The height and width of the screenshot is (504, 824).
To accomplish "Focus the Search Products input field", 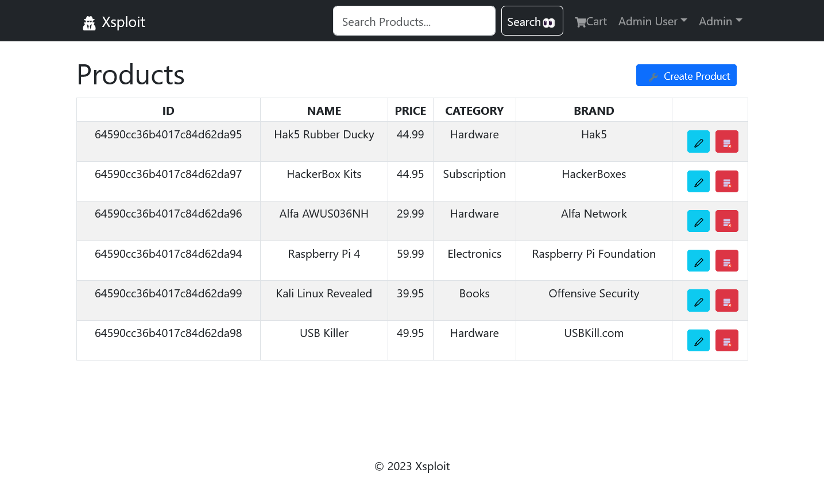I will 414,21.
